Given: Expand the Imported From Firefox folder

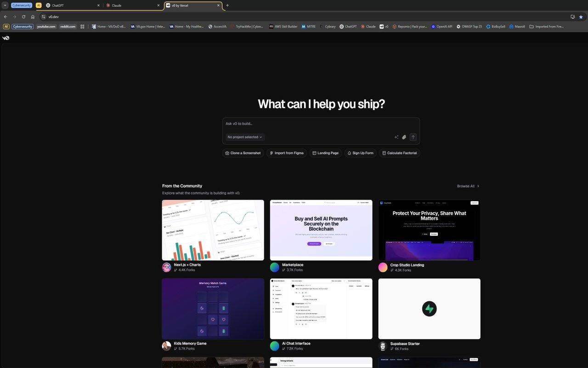Looking at the screenshot, I should 548,26.
